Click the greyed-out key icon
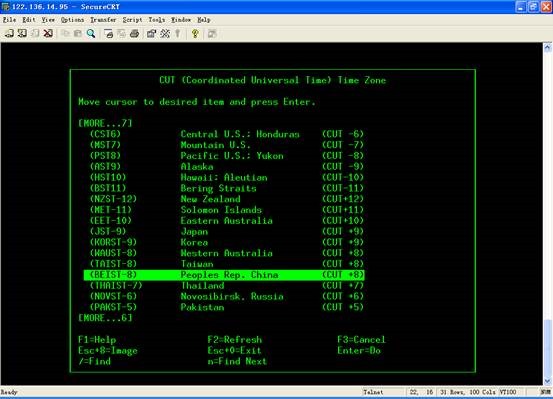Viewport: 553px width, 399px height. tap(178, 34)
